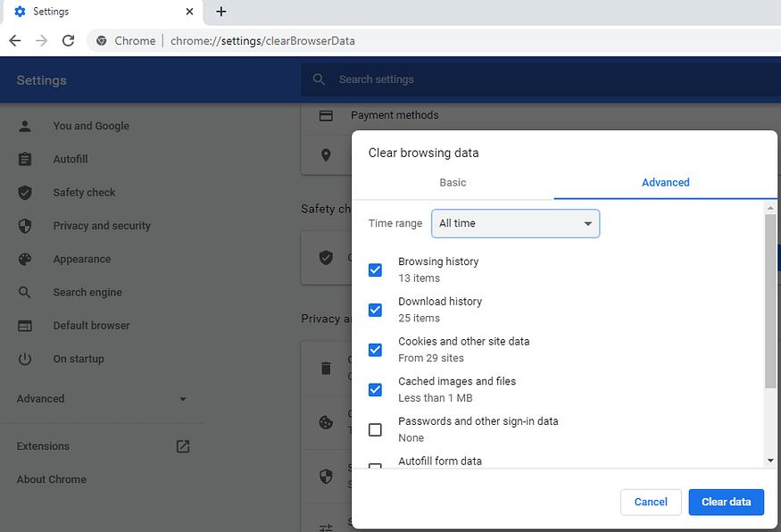The width and height of the screenshot is (781, 532).
Task: Click the Autofill clipboard icon
Action: 25,160
